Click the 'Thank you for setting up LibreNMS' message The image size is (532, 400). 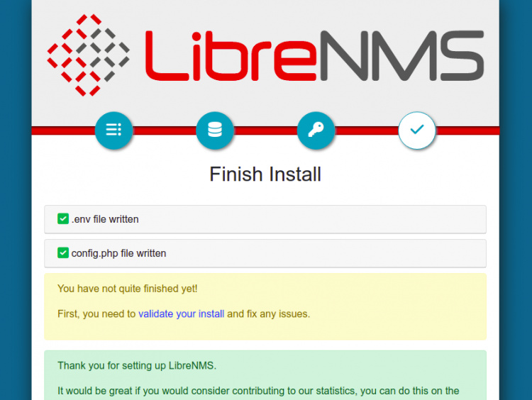(138, 366)
